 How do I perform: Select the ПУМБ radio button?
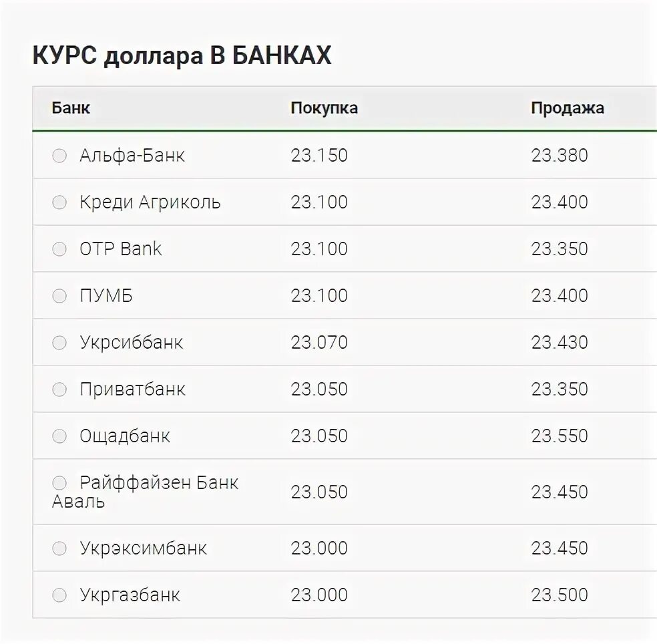[x=59, y=296]
